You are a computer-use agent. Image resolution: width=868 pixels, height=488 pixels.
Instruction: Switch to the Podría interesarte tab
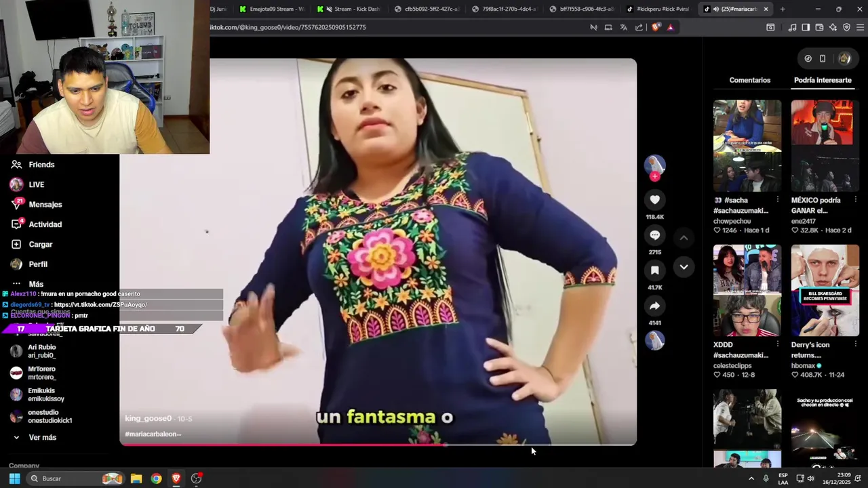[x=823, y=80]
